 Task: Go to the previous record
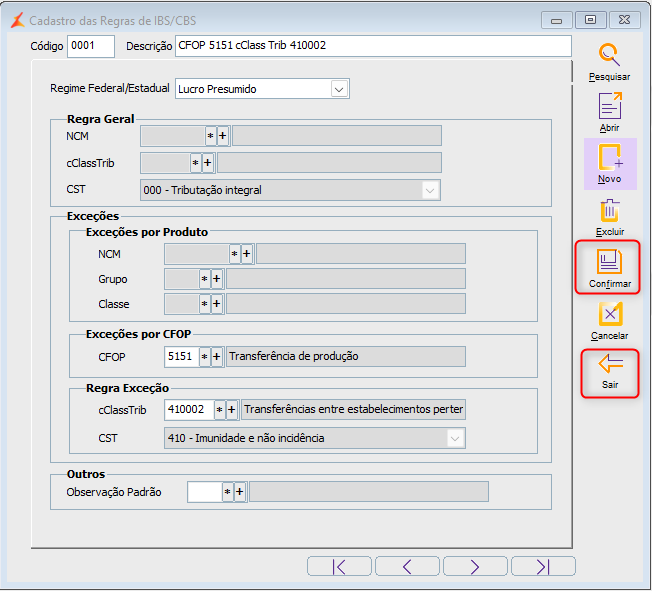[407, 566]
